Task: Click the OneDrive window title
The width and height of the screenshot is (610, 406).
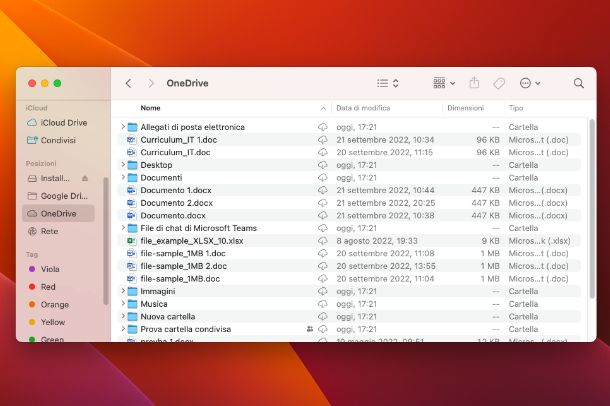Action: tap(187, 83)
